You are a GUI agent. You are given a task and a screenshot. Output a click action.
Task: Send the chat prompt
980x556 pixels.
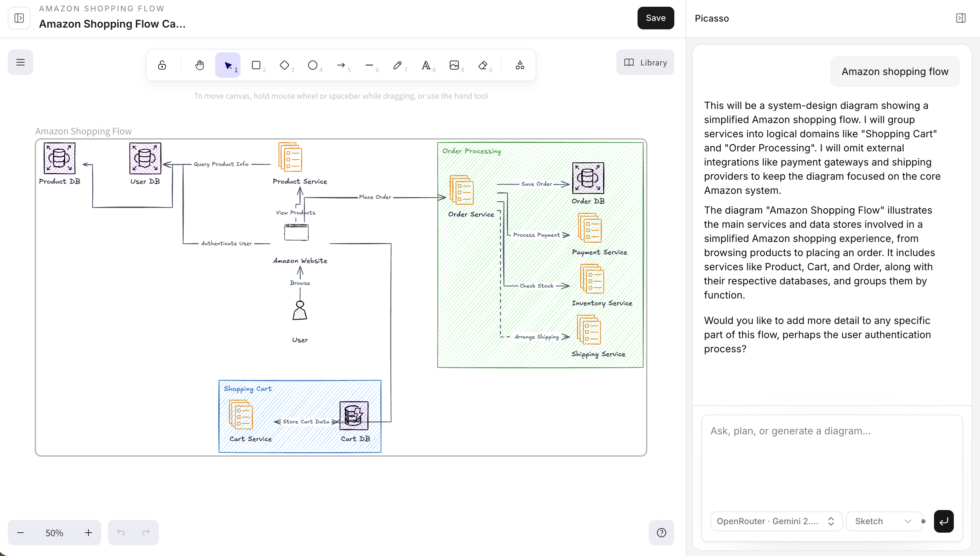[943, 521]
